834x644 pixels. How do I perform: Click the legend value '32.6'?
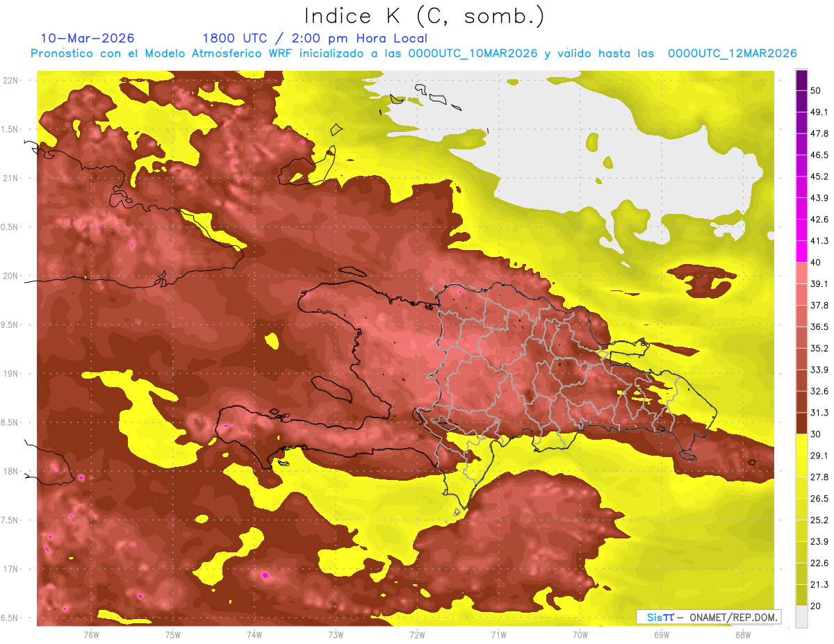pyautogui.click(x=819, y=391)
